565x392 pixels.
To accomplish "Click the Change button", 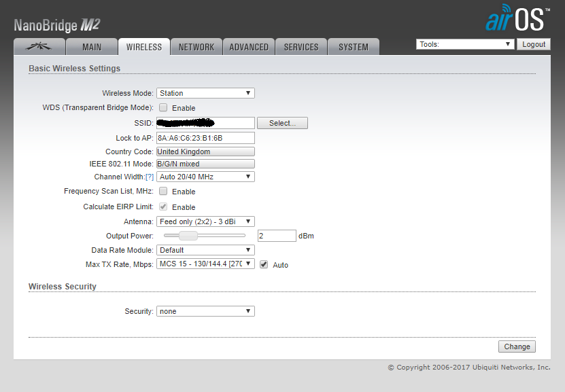I will (x=517, y=346).
